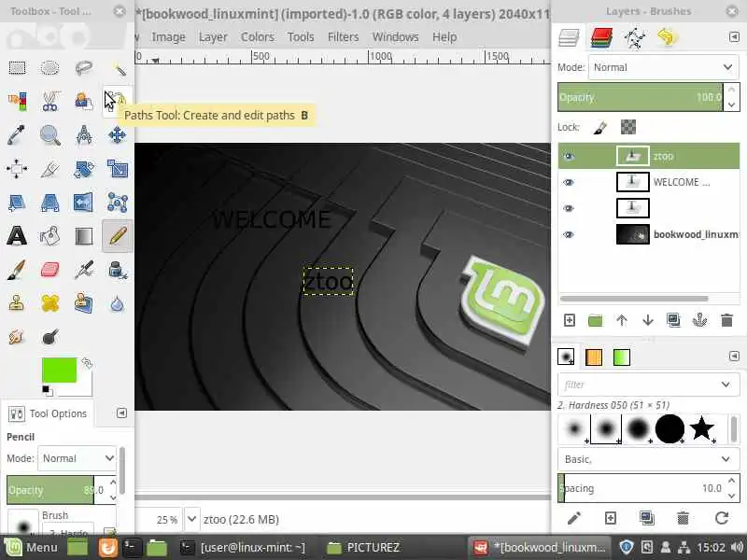This screenshot has height=560, width=747.
Task: Open the Layer menu
Action: [213, 36]
